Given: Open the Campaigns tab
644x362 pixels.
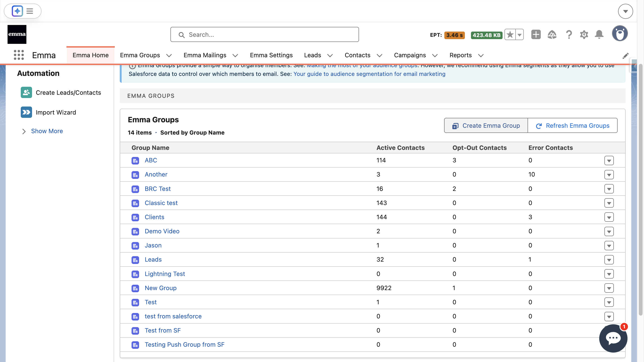Looking at the screenshot, I should pos(410,55).
